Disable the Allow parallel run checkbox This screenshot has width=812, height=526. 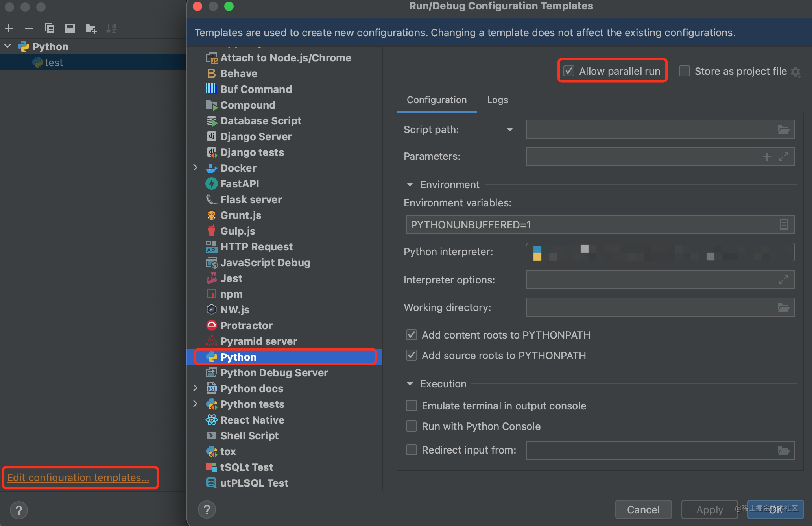click(569, 71)
